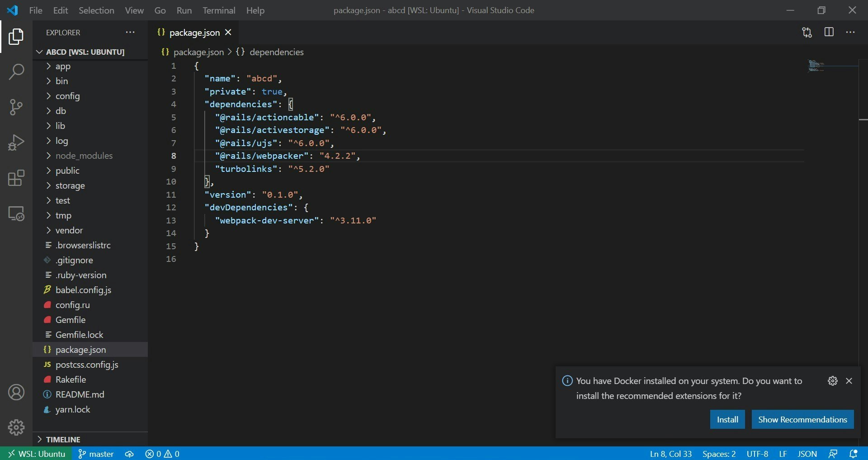
Task: Expand the app folder
Action: 90,66
